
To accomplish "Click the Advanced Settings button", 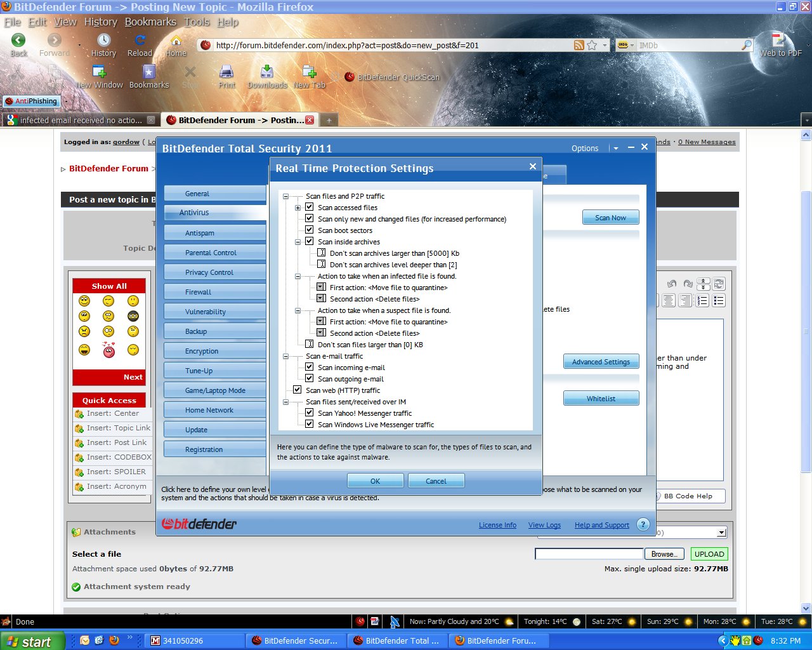I will click(601, 361).
